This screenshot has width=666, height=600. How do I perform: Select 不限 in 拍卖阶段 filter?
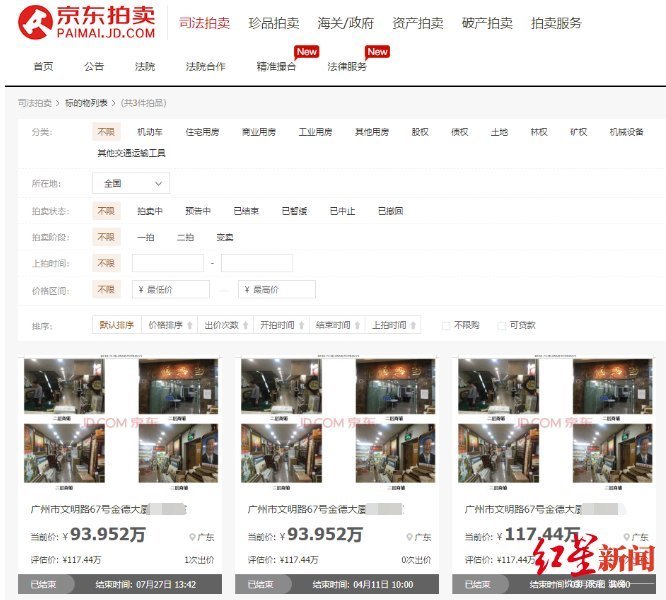click(x=106, y=237)
